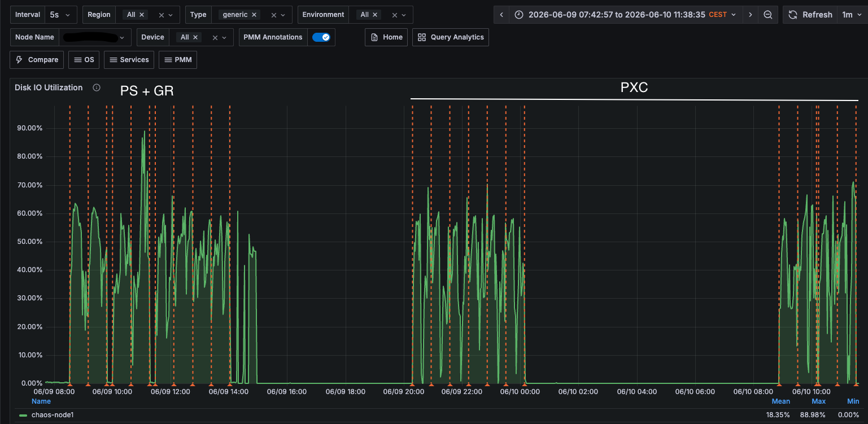Image resolution: width=868 pixels, height=424 pixels.
Task: Remove the 'All' chip from Region filter
Action: click(x=142, y=15)
